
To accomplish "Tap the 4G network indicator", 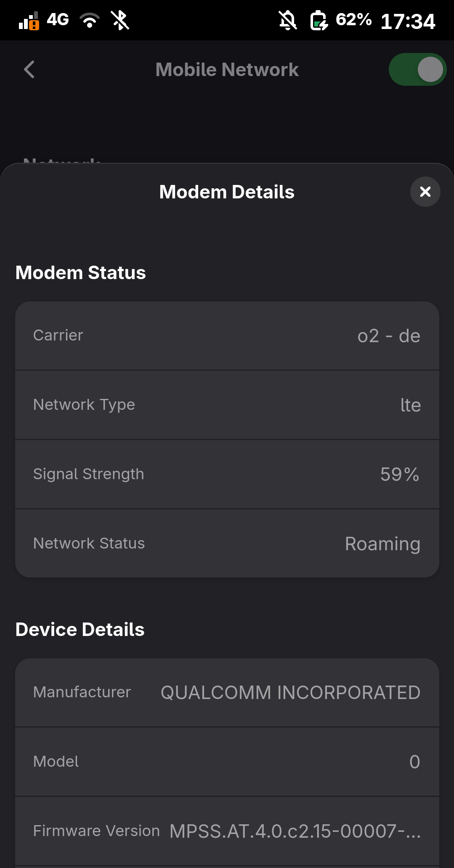I will (58, 19).
